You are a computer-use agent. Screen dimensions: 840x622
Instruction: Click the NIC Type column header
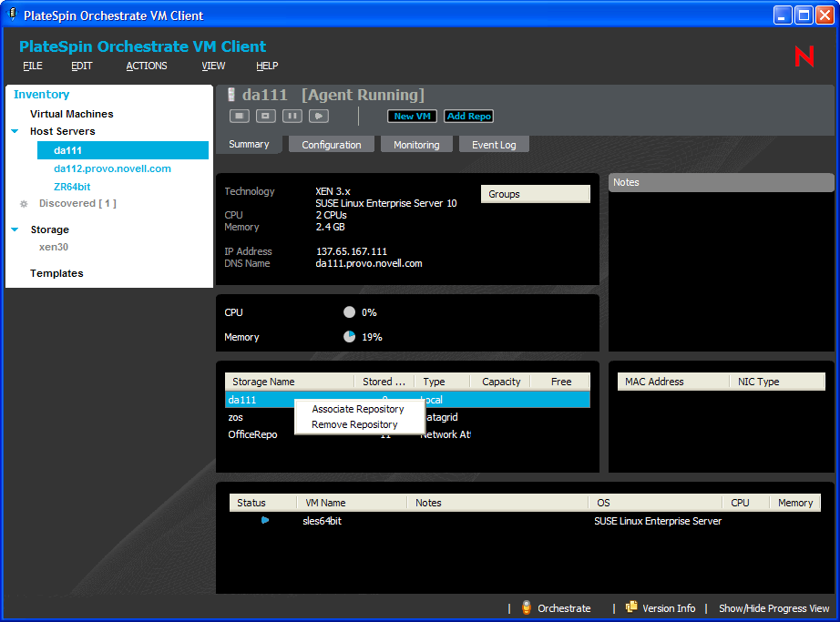777,382
